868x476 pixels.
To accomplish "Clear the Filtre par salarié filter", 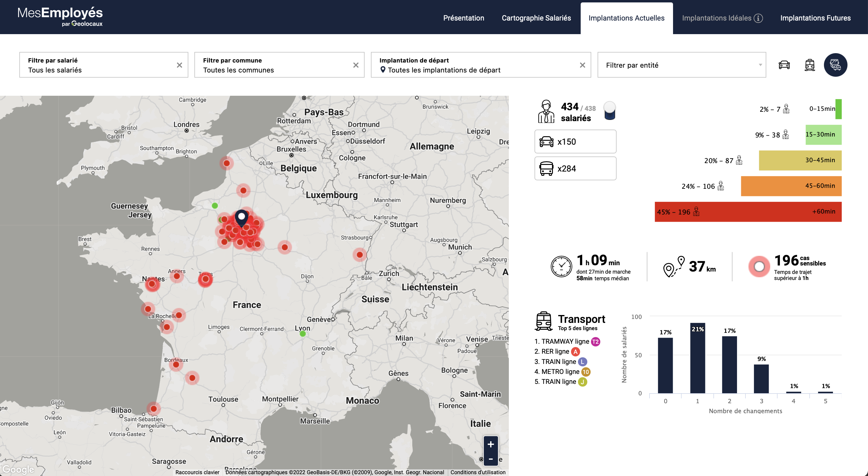I will click(180, 65).
